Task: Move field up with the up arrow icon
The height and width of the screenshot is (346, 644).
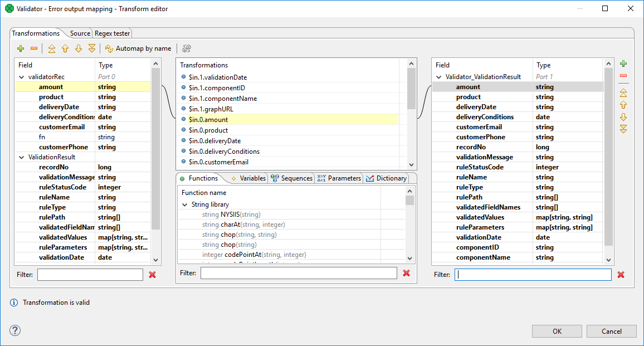Action: [65, 48]
